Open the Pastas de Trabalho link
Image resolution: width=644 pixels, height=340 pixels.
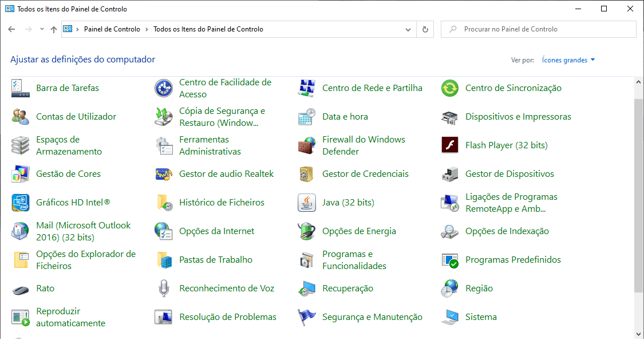point(216,260)
